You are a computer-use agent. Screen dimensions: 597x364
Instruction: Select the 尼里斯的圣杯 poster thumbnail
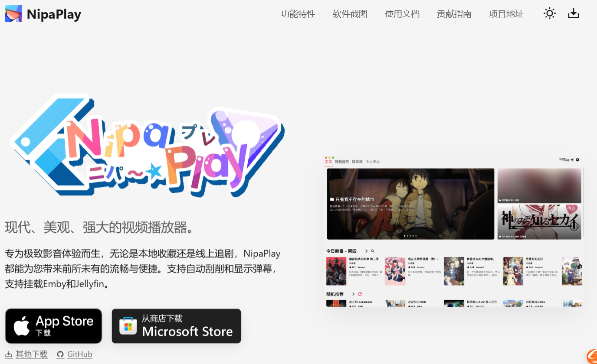click(513, 271)
